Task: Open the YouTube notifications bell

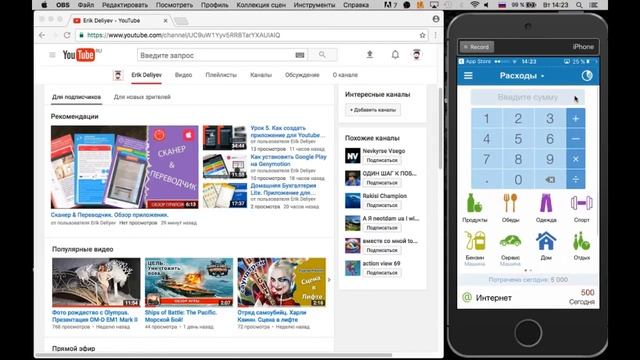Action: coord(395,54)
